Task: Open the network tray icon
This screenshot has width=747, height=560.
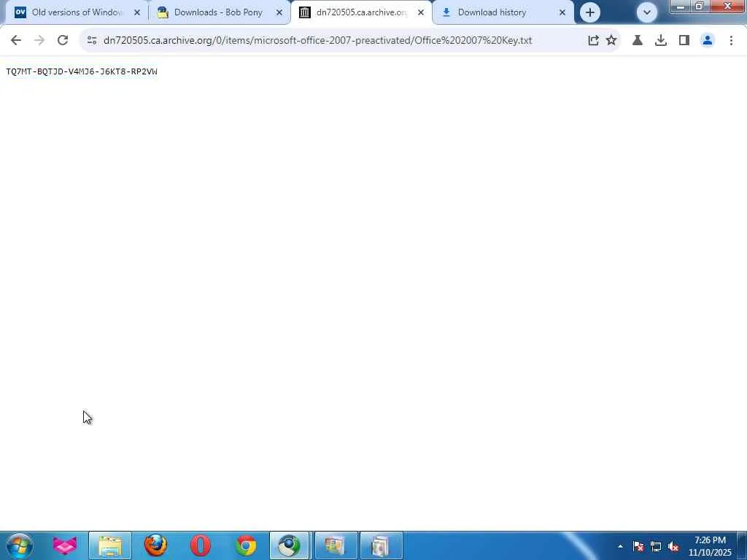Action: point(656,546)
